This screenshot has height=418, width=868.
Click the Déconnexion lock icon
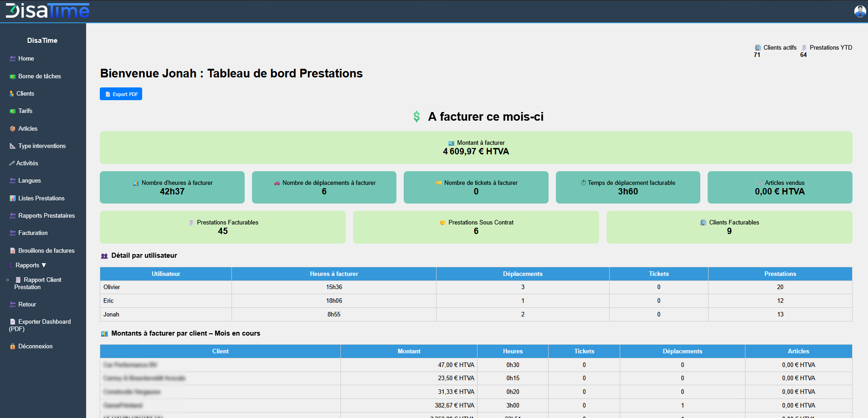click(x=13, y=347)
